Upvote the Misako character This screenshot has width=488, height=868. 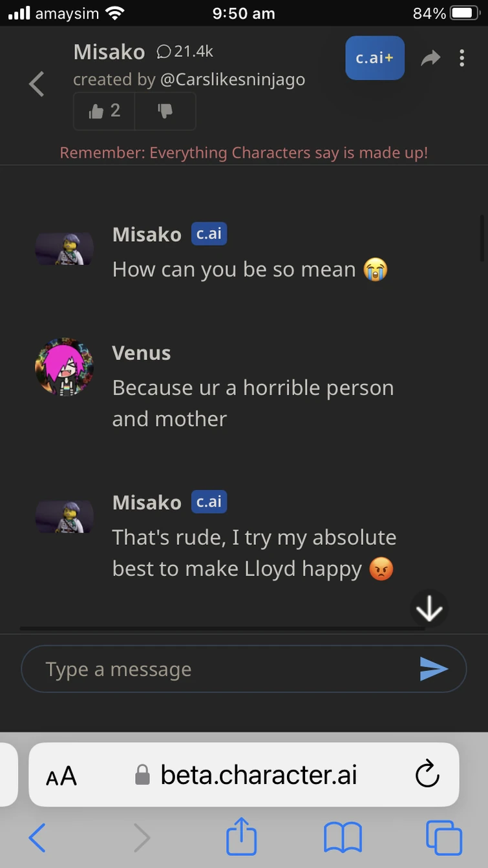103,111
